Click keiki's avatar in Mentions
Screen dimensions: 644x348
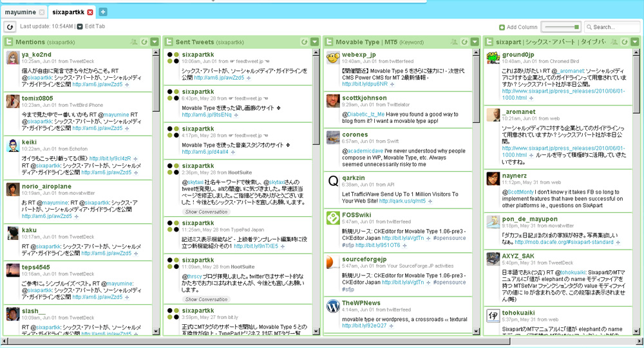pos(13,145)
